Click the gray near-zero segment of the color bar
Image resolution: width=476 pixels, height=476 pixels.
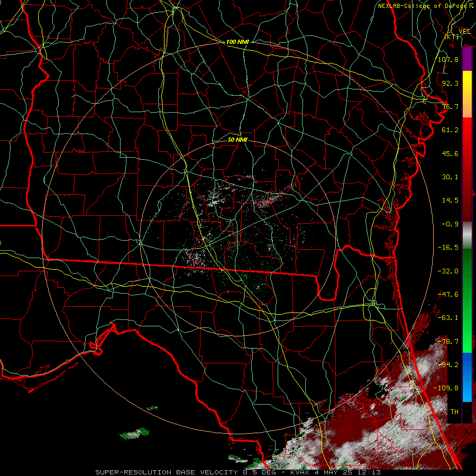pos(467,235)
